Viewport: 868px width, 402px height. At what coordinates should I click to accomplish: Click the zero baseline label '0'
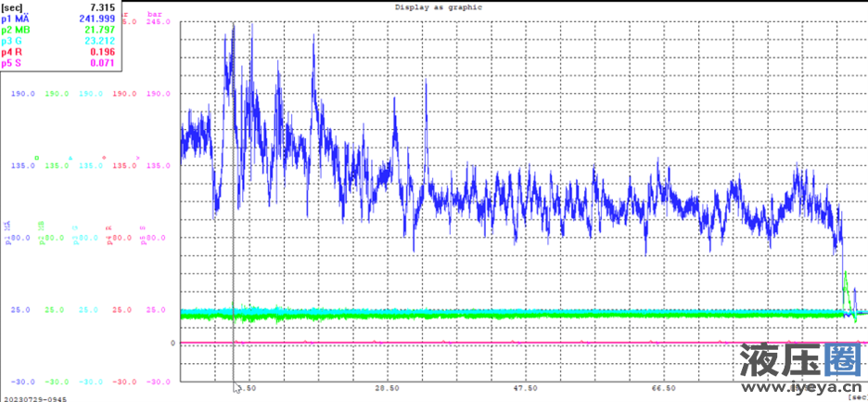click(x=172, y=344)
